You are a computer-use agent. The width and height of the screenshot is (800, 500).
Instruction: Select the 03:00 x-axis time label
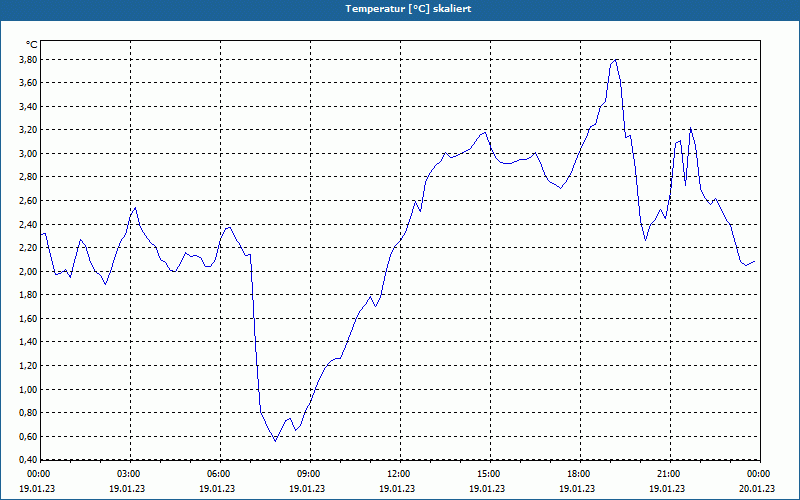coord(128,474)
